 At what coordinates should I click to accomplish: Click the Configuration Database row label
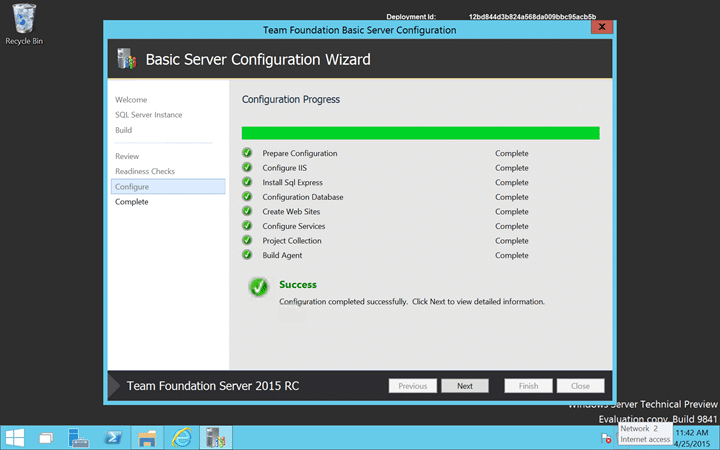point(303,197)
